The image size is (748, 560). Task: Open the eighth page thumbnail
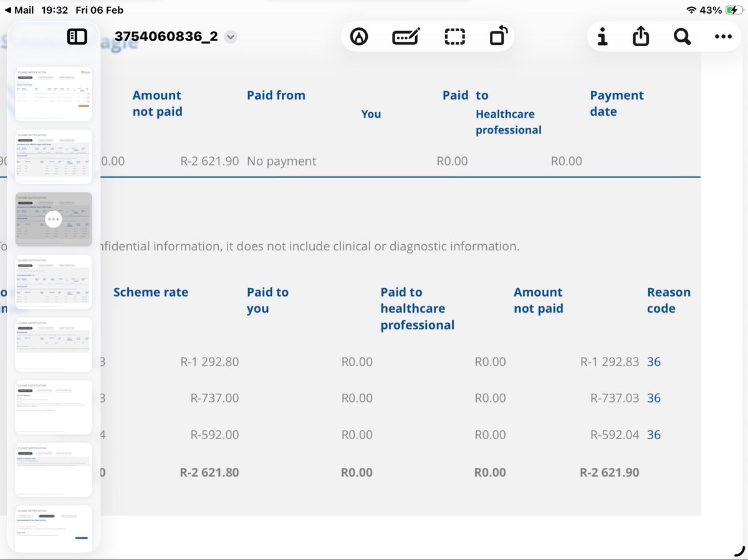[x=54, y=528]
